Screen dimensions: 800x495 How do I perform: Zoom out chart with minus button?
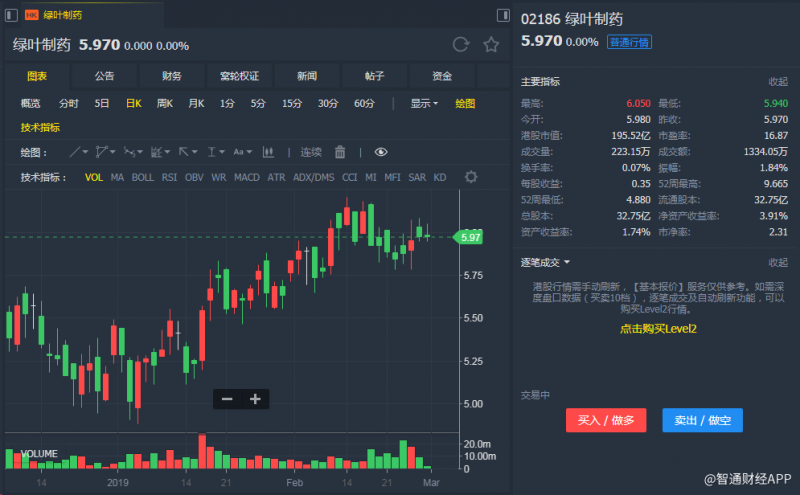point(228,399)
